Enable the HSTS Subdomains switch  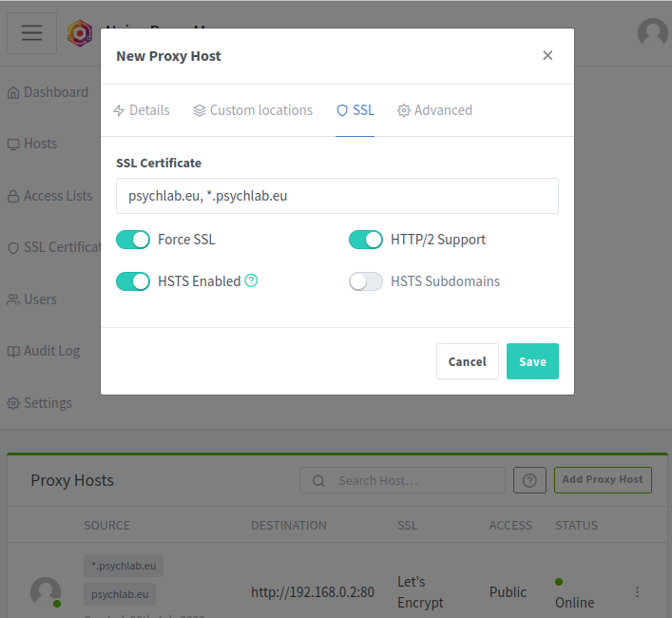pos(366,281)
